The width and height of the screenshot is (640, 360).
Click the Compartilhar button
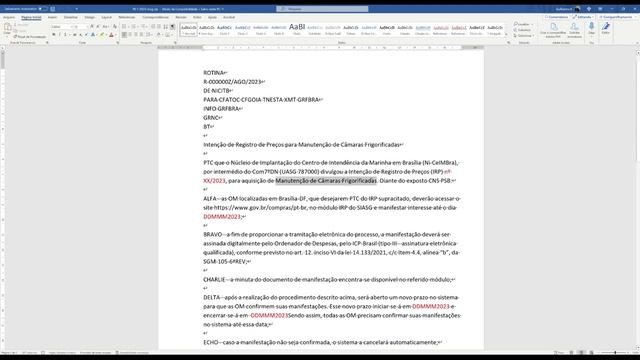coord(618,17)
